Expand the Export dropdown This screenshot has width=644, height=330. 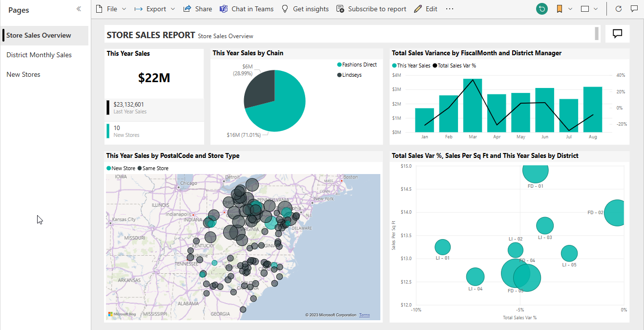click(171, 9)
